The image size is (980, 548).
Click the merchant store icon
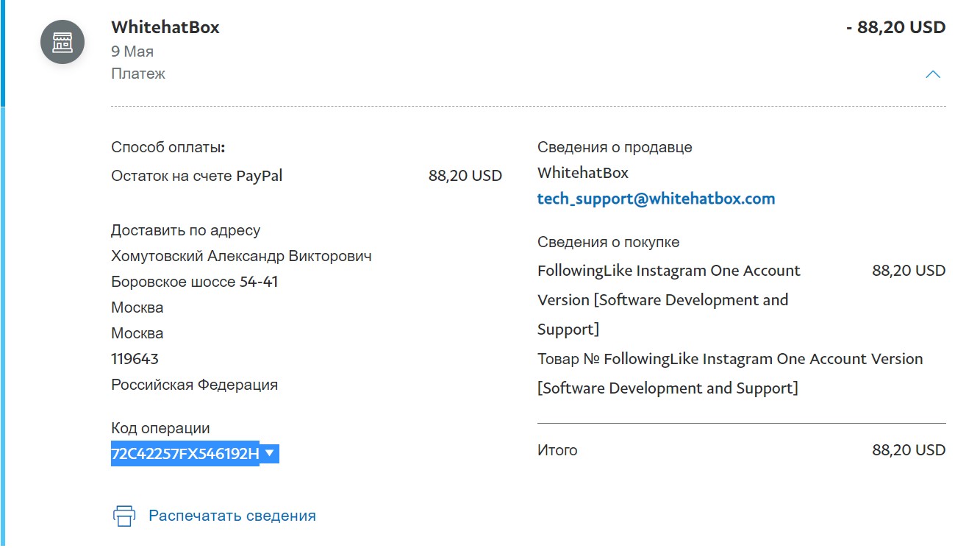(62, 42)
